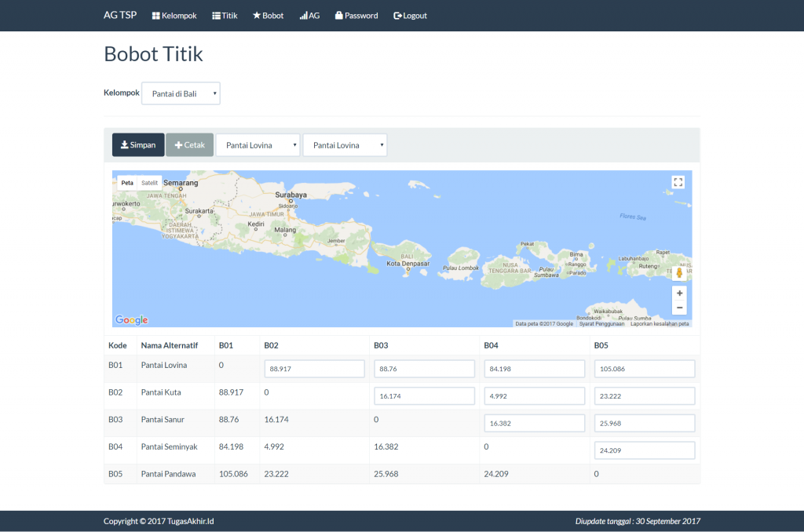This screenshot has width=804, height=532.
Task: Open the fullscreen map view icon
Action: [678, 182]
